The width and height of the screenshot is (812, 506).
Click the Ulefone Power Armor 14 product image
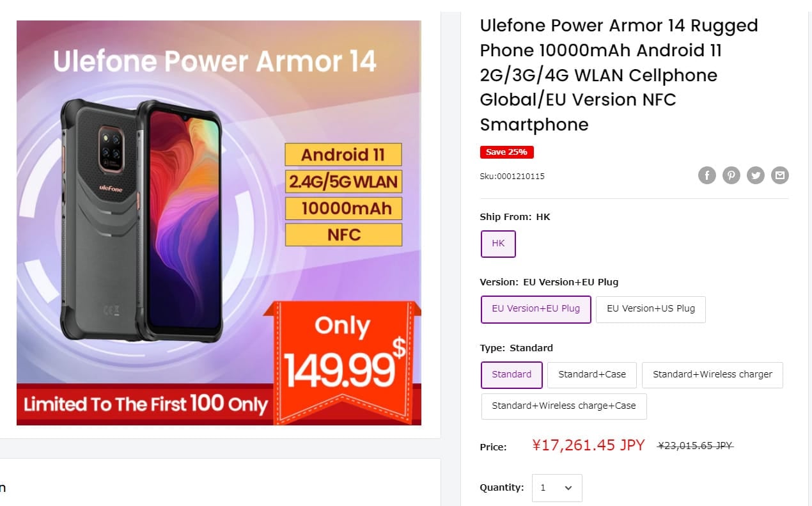click(x=219, y=223)
